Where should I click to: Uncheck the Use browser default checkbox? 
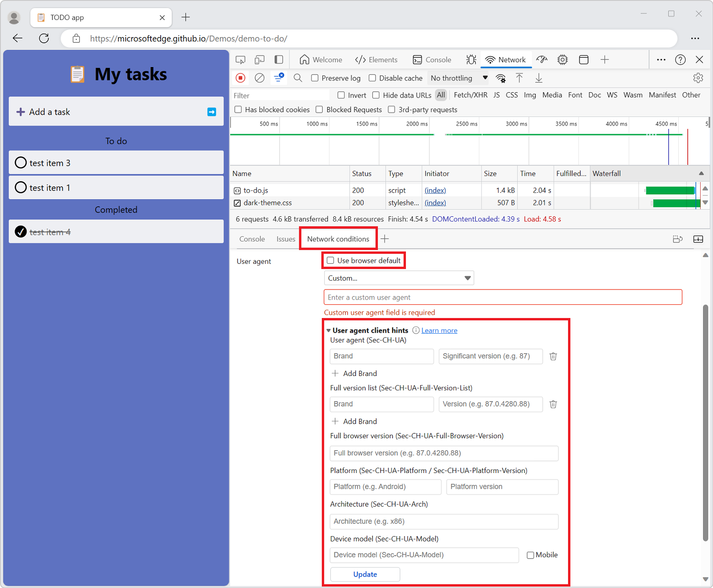pyautogui.click(x=330, y=260)
